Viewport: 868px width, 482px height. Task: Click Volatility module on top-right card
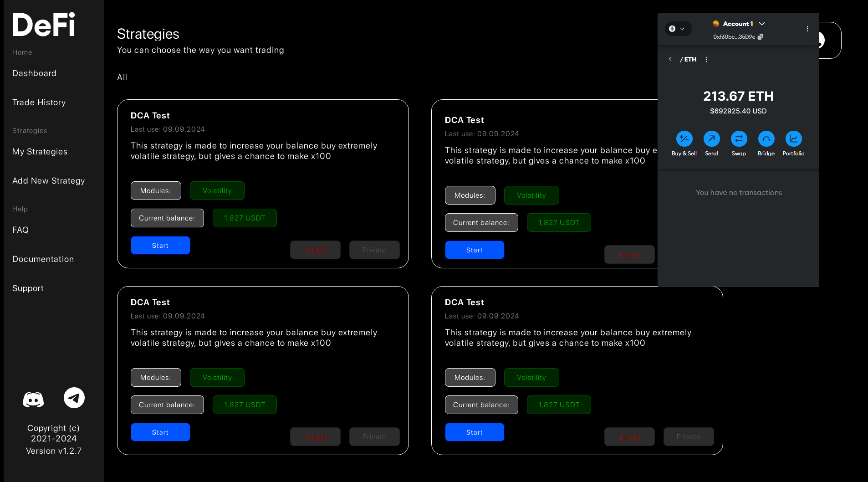point(531,195)
